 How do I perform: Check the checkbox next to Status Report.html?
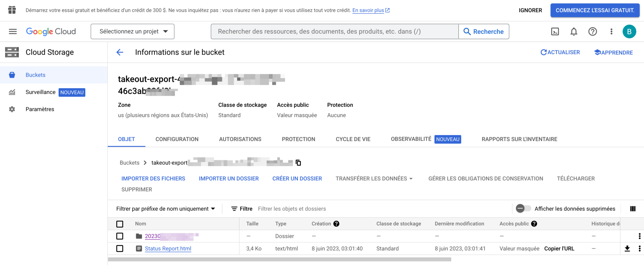click(119, 248)
